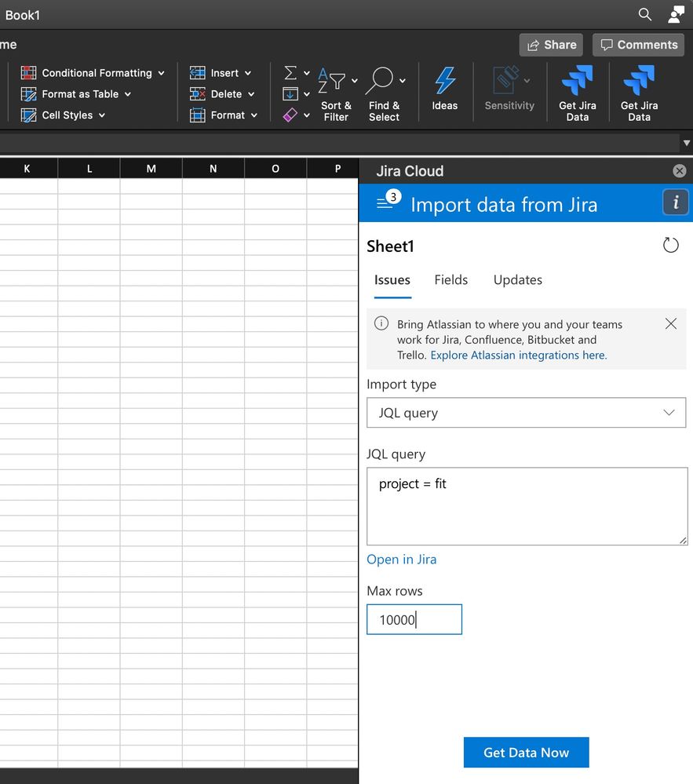The height and width of the screenshot is (784, 693).
Task: Click the Conditional Formatting icon
Action: [x=28, y=73]
